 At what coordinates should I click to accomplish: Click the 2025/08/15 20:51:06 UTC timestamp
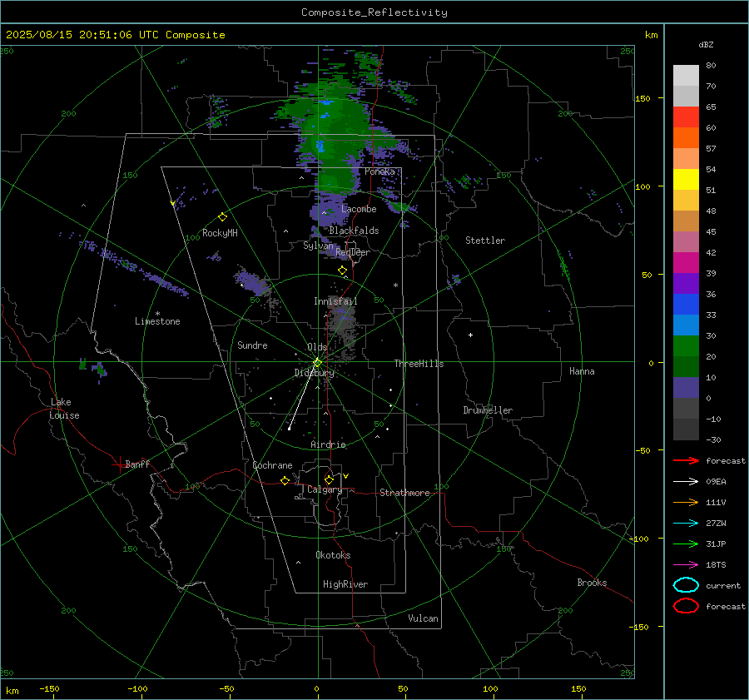pyautogui.click(x=115, y=35)
